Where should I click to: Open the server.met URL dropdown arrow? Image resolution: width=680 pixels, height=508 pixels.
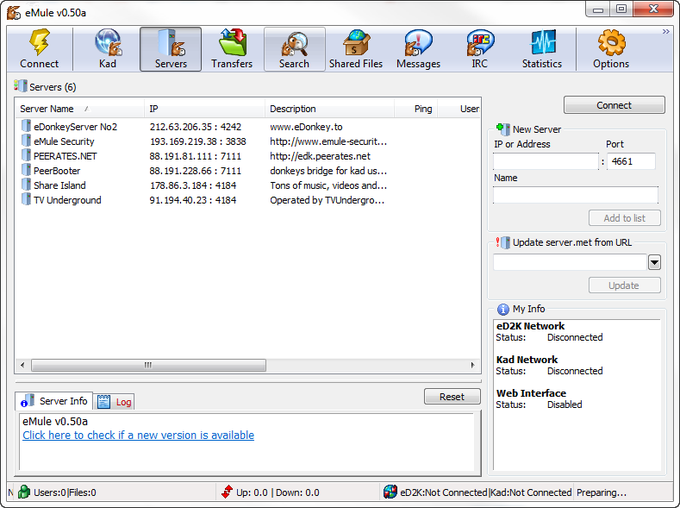tap(654, 262)
